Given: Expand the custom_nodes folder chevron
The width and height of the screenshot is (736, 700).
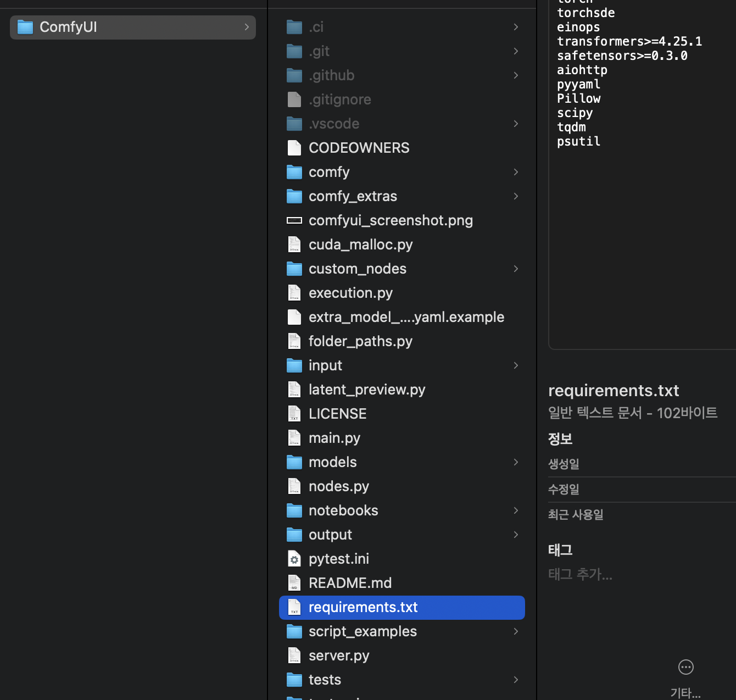Looking at the screenshot, I should point(516,269).
